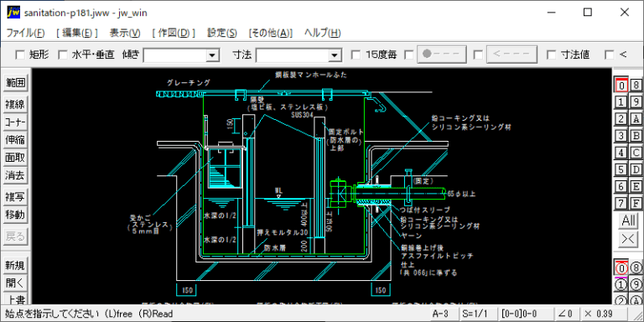
Task: Select circled layer group 0
Action: tap(621, 268)
